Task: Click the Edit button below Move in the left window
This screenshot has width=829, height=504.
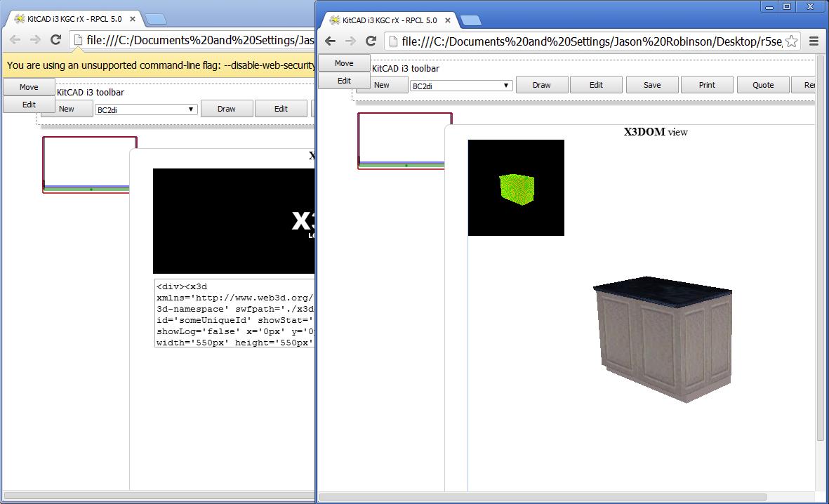Action: point(29,104)
